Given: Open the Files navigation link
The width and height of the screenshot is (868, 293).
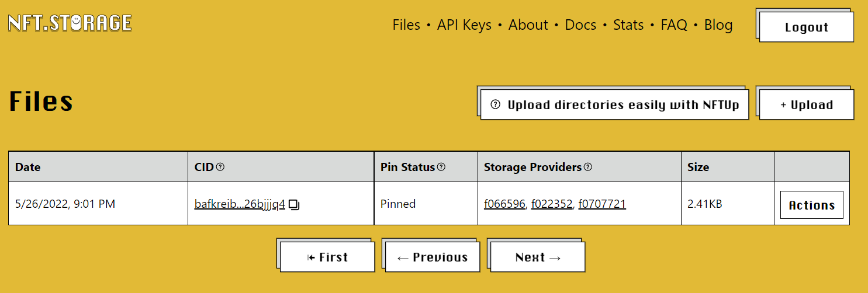Looking at the screenshot, I should 406,25.
